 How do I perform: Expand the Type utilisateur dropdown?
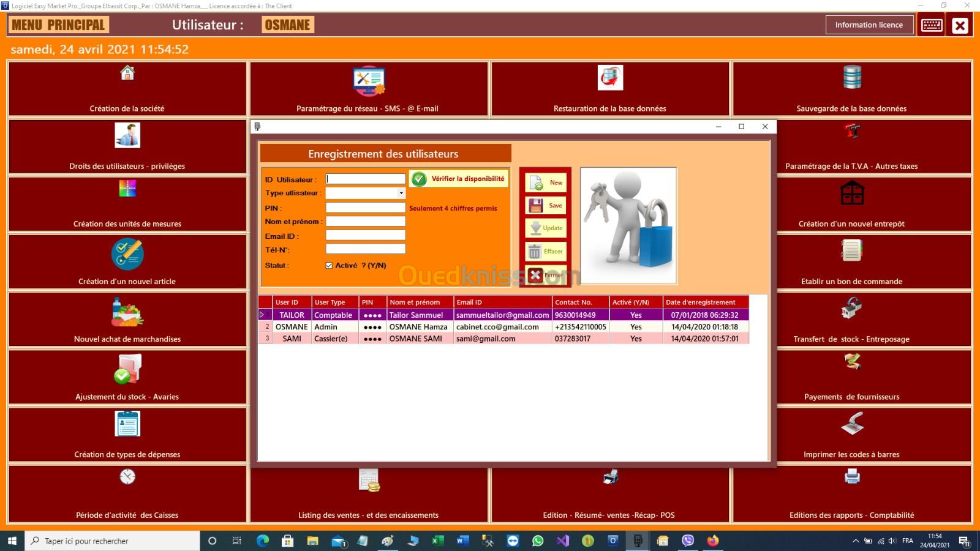[x=401, y=193]
